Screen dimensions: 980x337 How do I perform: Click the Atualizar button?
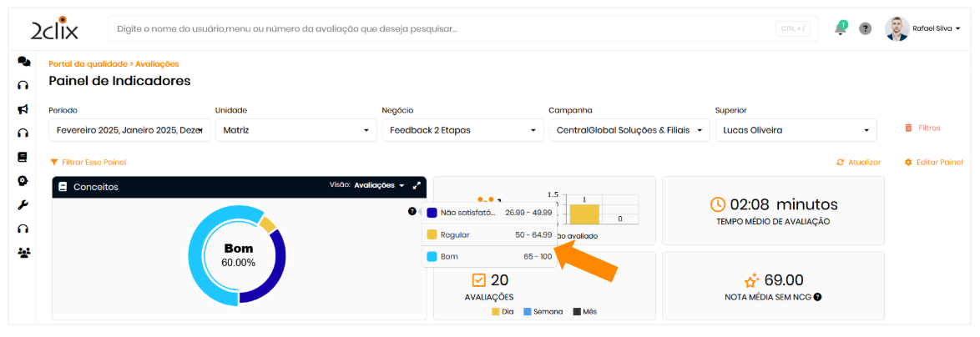(x=858, y=162)
